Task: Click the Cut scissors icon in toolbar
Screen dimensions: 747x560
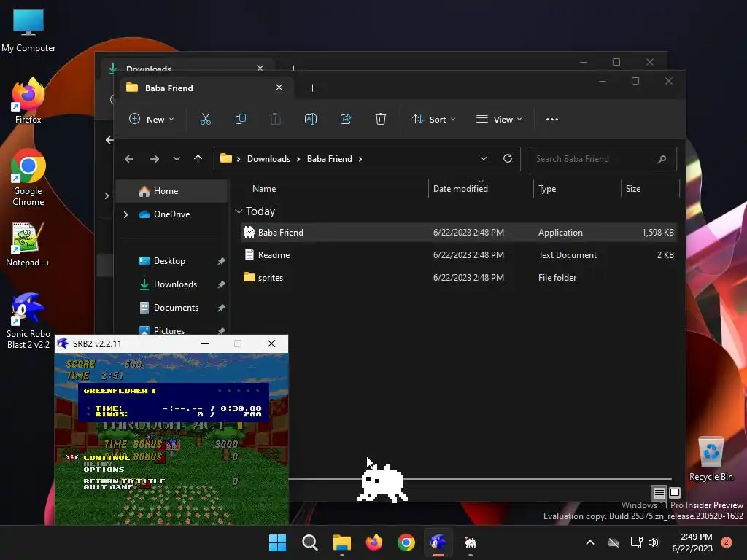Action: click(205, 119)
